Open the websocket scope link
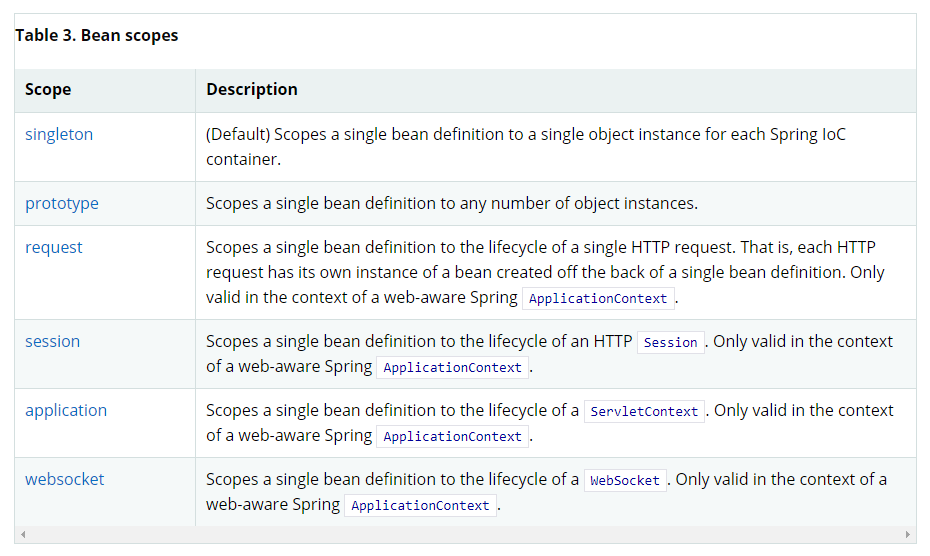 click(x=65, y=479)
